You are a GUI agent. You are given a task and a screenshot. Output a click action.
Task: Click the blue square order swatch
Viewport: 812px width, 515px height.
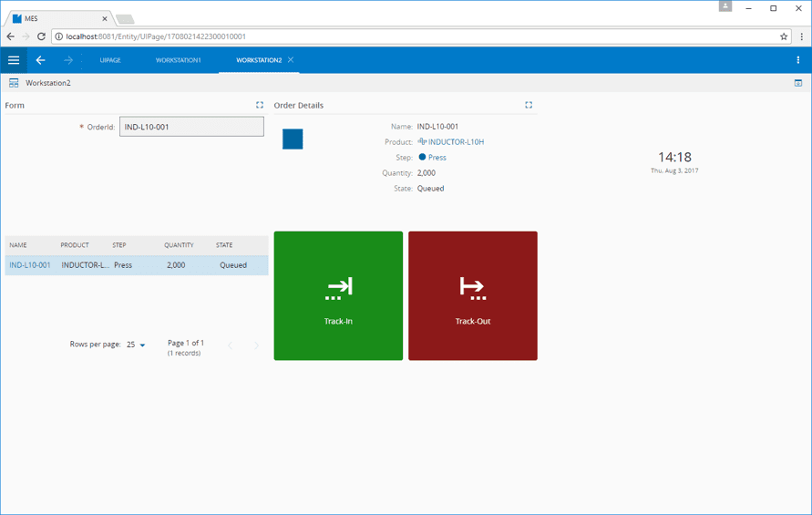[x=293, y=139]
